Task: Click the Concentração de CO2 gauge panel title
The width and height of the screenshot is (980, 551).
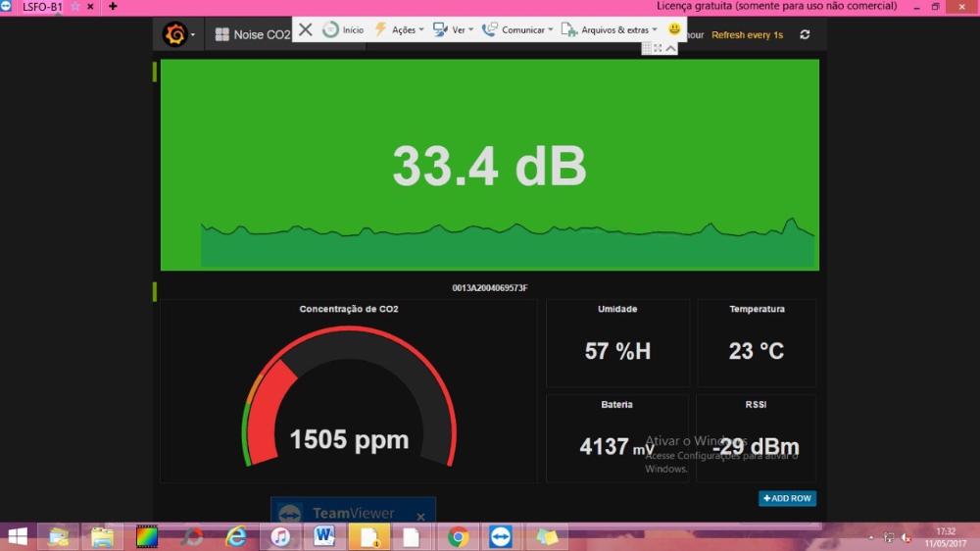Action: pos(349,309)
